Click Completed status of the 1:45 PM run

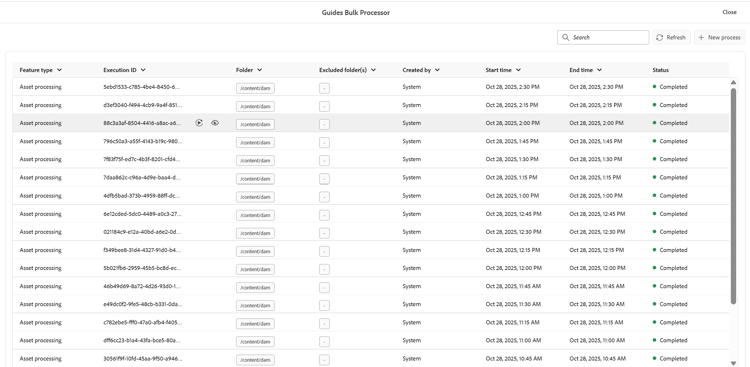coord(670,141)
